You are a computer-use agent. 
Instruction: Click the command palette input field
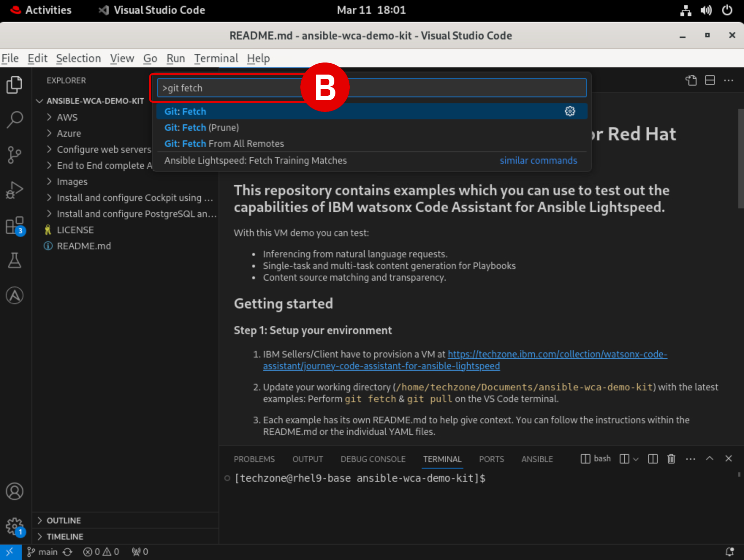pyautogui.click(x=439, y=88)
